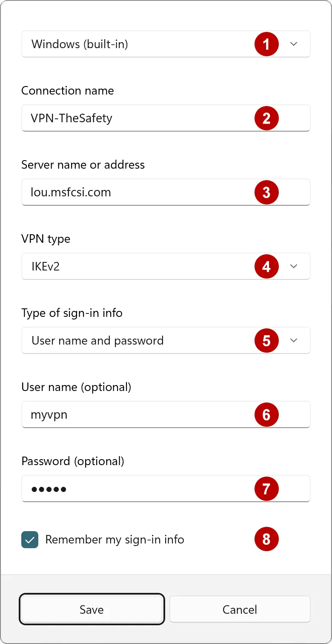The width and height of the screenshot is (332, 644).
Task: Click the red badge numbered 1
Action: tap(266, 44)
